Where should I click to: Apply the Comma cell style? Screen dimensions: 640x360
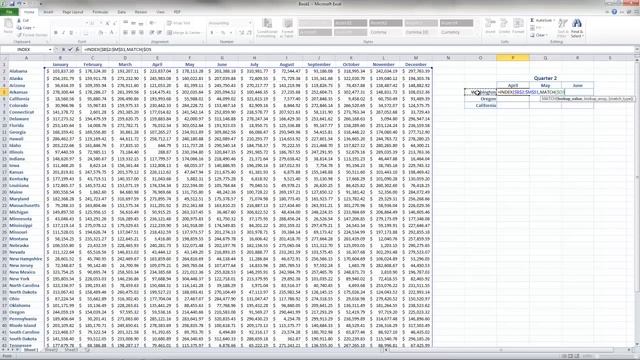point(385,32)
